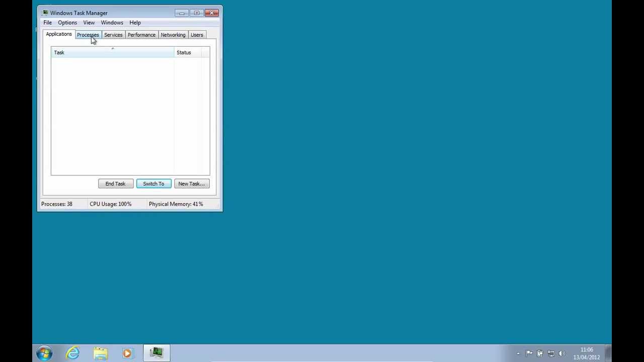Close the Windows Task Manager window
The width and height of the screenshot is (644, 362).
point(212,13)
